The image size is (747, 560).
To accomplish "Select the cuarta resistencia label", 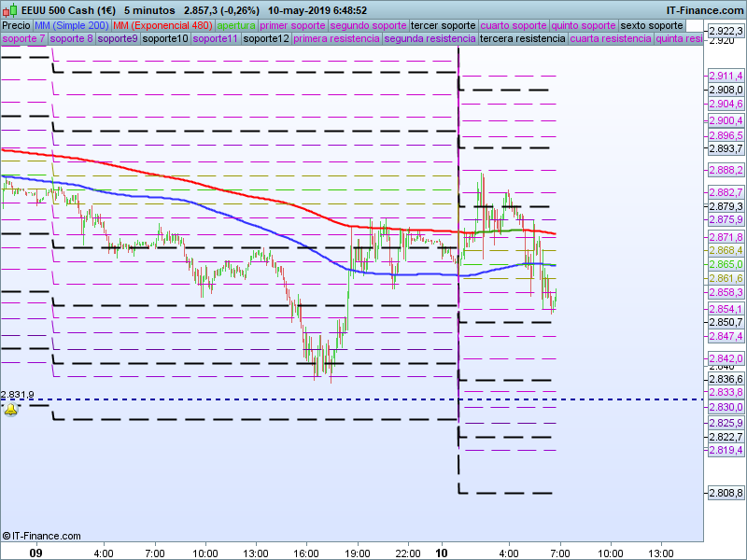I will 611,38.
